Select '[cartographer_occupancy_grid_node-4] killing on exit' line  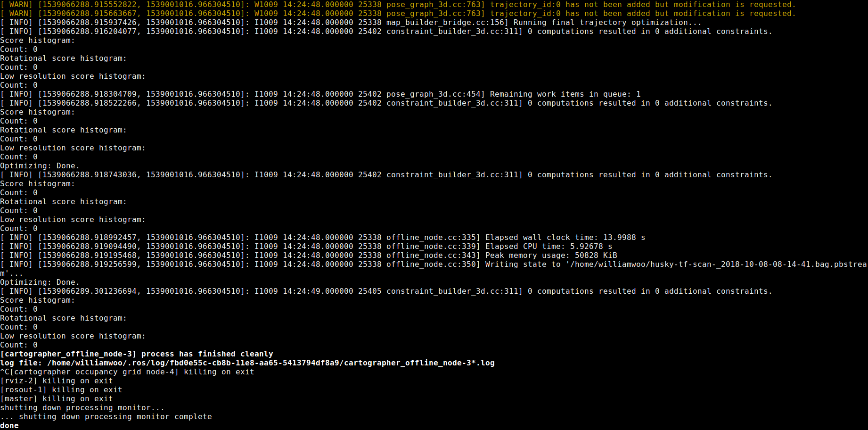tap(132, 372)
